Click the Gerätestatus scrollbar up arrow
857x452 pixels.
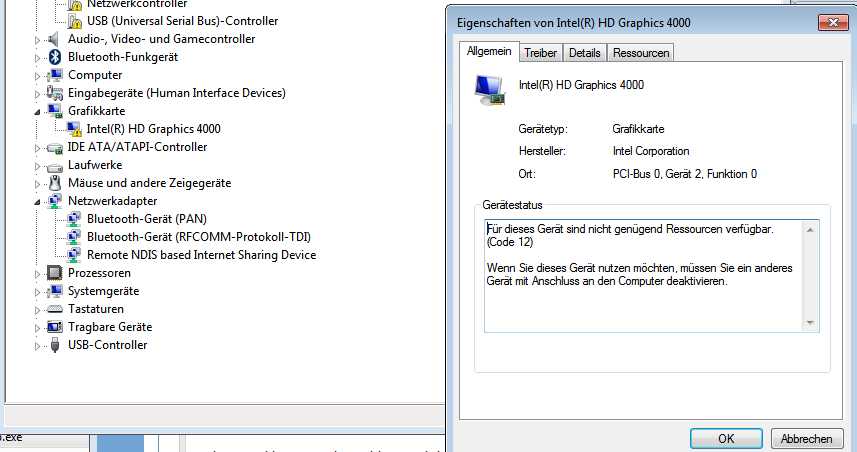(x=810, y=230)
